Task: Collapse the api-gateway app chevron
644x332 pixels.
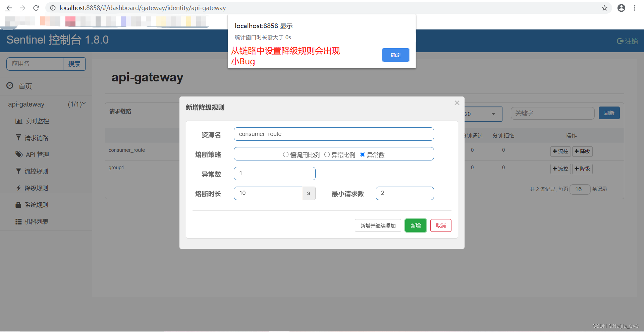Action: [84, 104]
